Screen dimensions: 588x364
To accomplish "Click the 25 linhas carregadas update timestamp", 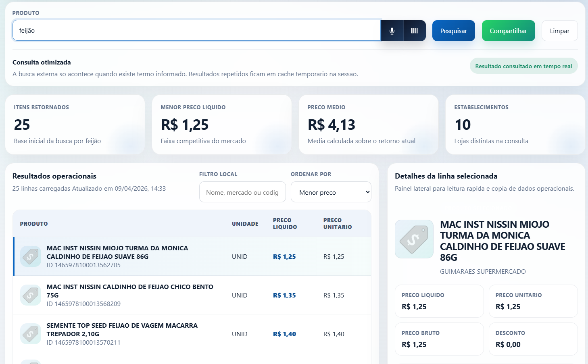I will [89, 189].
